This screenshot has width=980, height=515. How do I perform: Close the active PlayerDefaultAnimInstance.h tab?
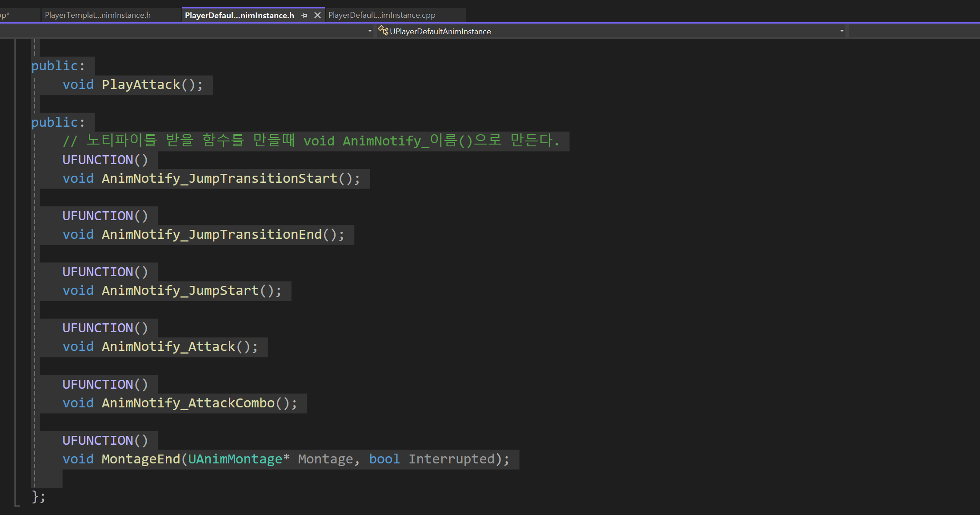click(317, 16)
